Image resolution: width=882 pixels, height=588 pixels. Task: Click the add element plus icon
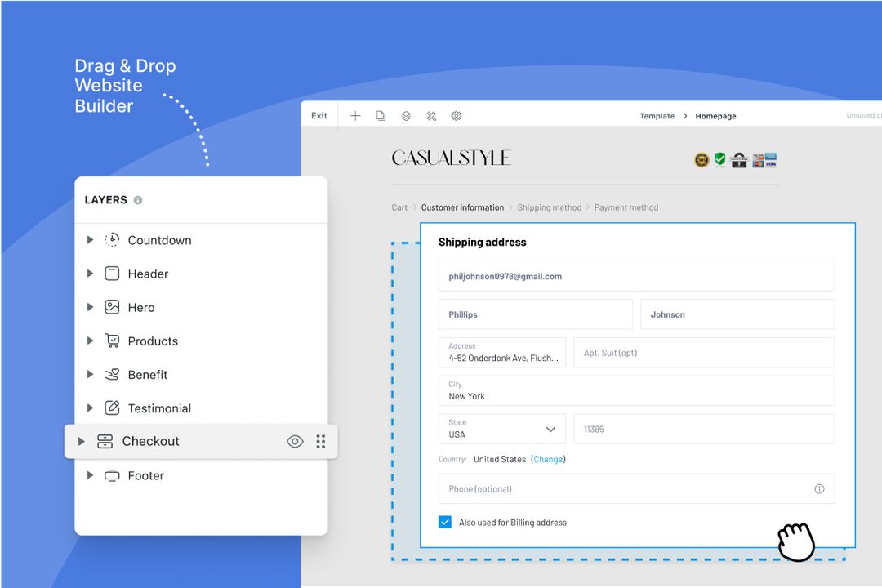355,115
